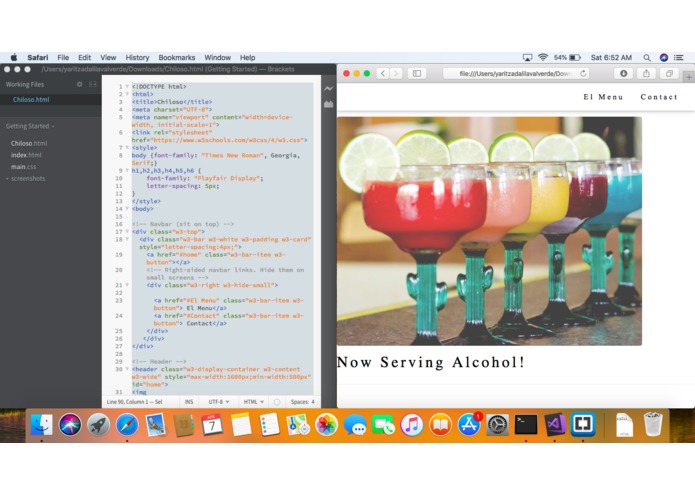
Task: Open App Store in Dock
Action: point(469,424)
